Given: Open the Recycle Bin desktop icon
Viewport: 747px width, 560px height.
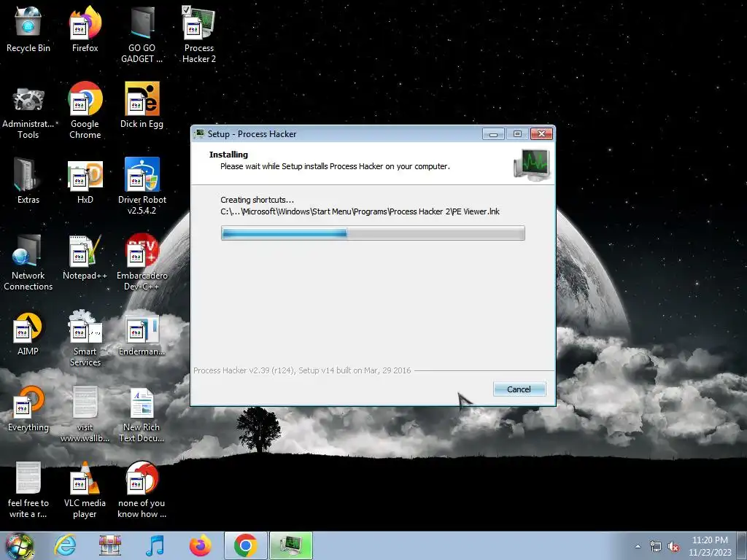Looking at the screenshot, I should tap(28, 29).
